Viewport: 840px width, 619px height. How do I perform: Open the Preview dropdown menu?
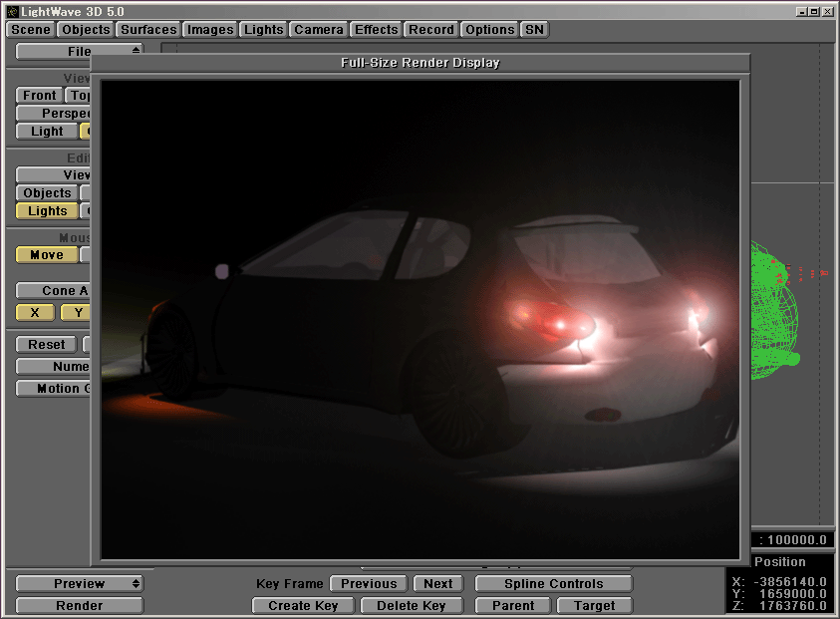click(80, 584)
